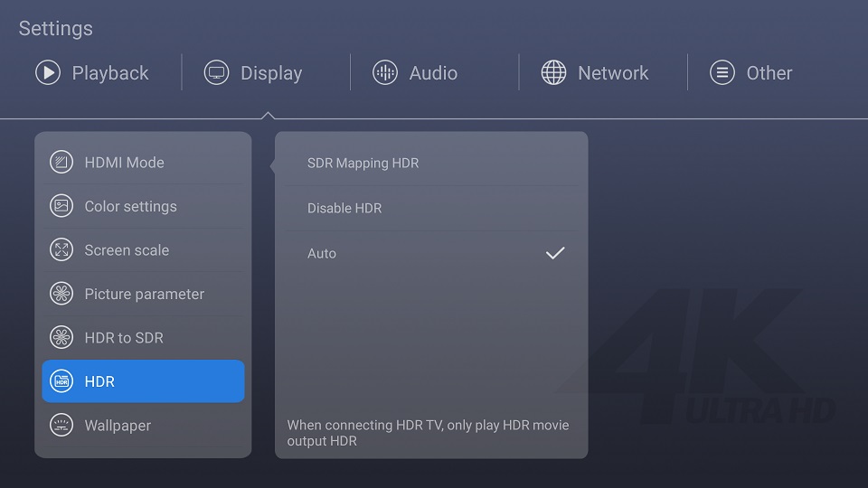Viewport: 868px width, 488px height.
Task: Click the HDMI Mode icon
Action: [61, 162]
